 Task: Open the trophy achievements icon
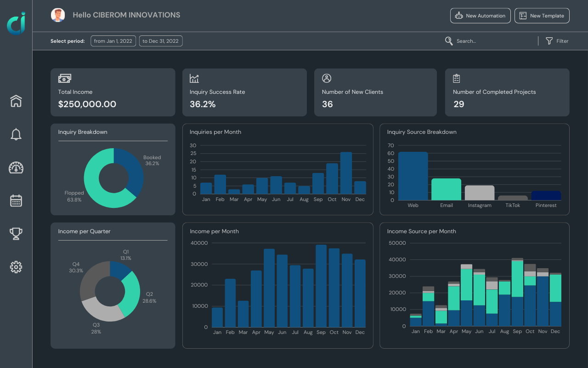[16, 234]
